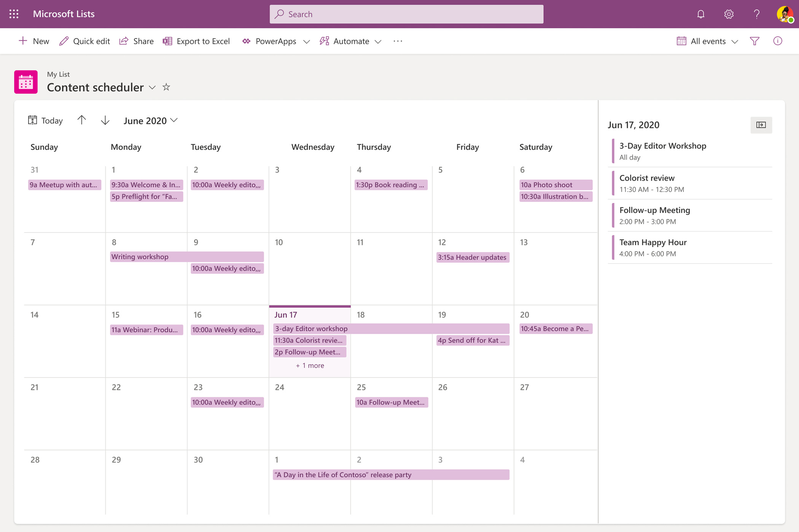Click the help question mark icon
This screenshot has width=799, height=532.
click(x=756, y=14)
